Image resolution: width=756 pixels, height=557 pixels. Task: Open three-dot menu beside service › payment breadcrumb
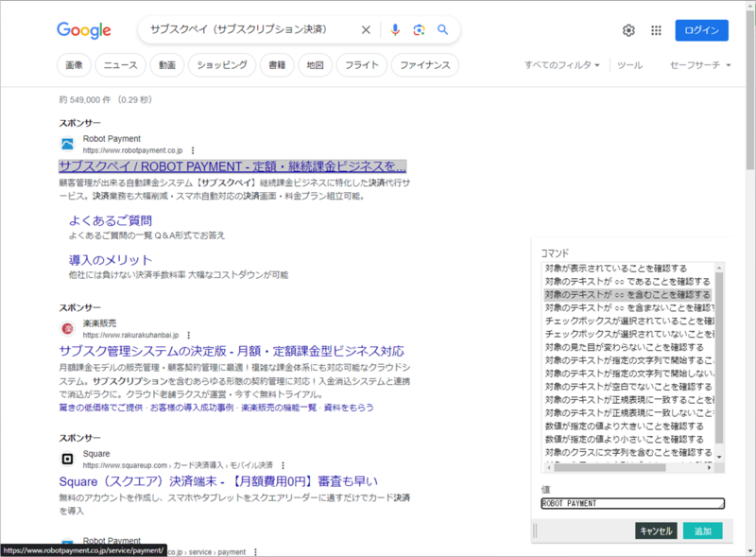point(255,551)
